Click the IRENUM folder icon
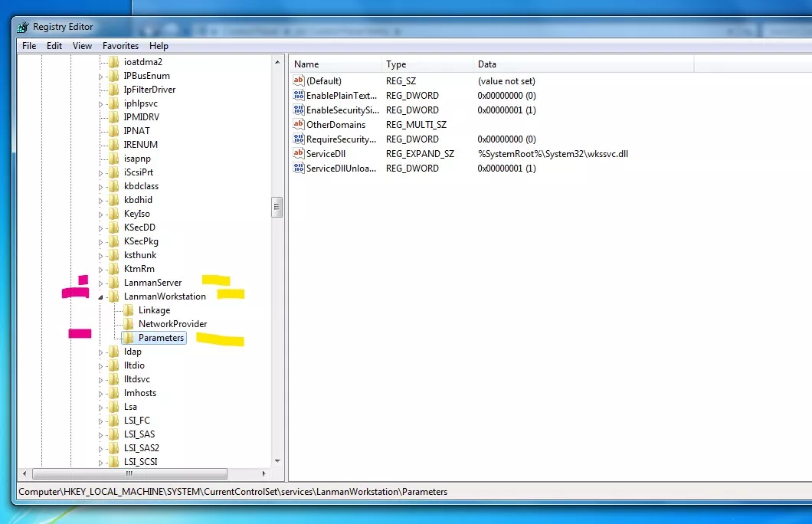This screenshot has width=812, height=524. tap(113, 145)
